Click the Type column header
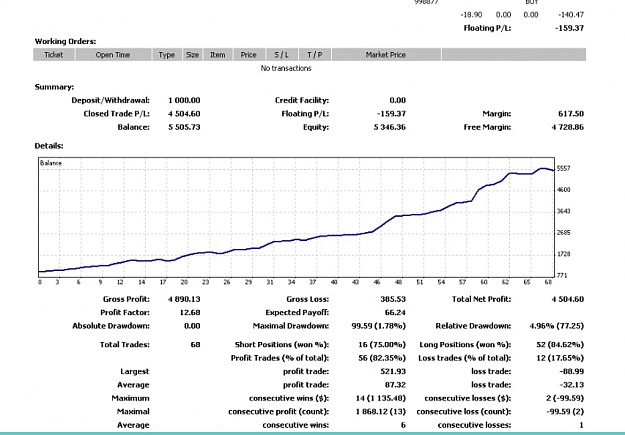Screen dimensions: 625x435 167,55
